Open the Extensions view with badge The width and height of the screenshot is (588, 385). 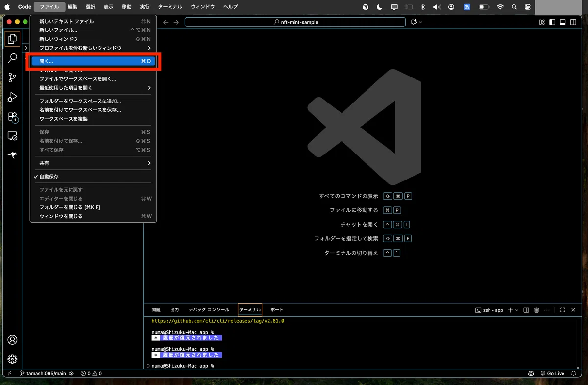pyautogui.click(x=12, y=117)
